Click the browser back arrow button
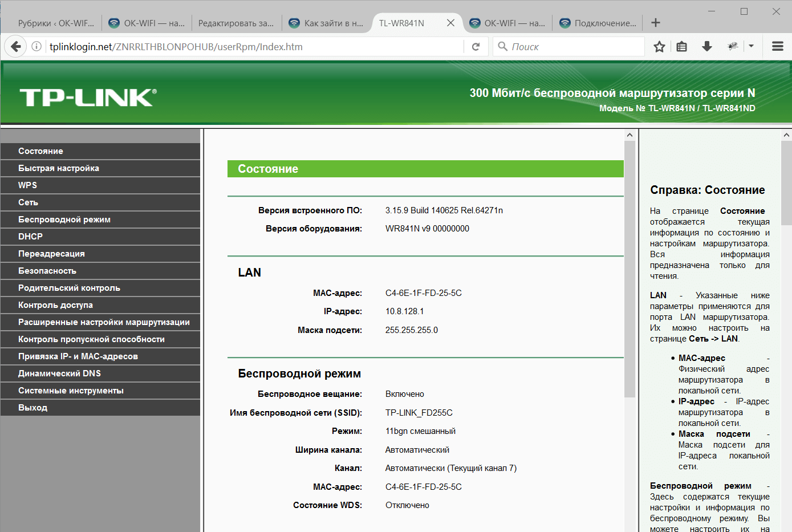Image resolution: width=792 pixels, height=532 pixels. point(15,47)
